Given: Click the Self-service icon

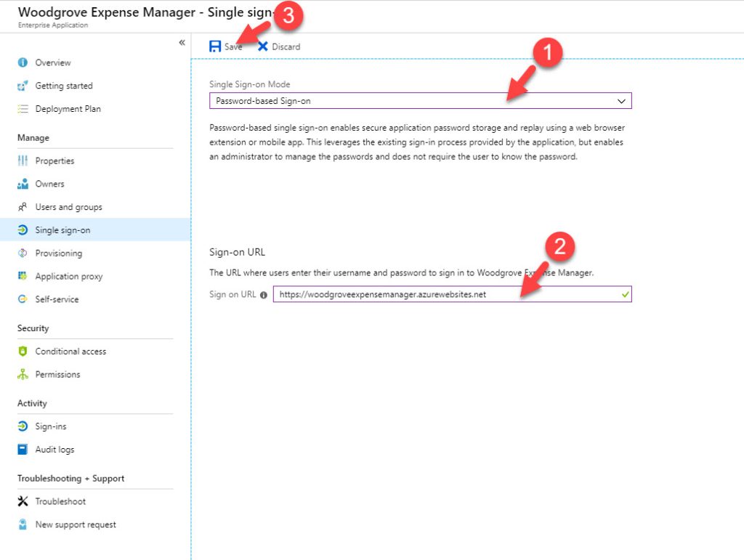Looking at the screenshot, I should click(23, 299).
